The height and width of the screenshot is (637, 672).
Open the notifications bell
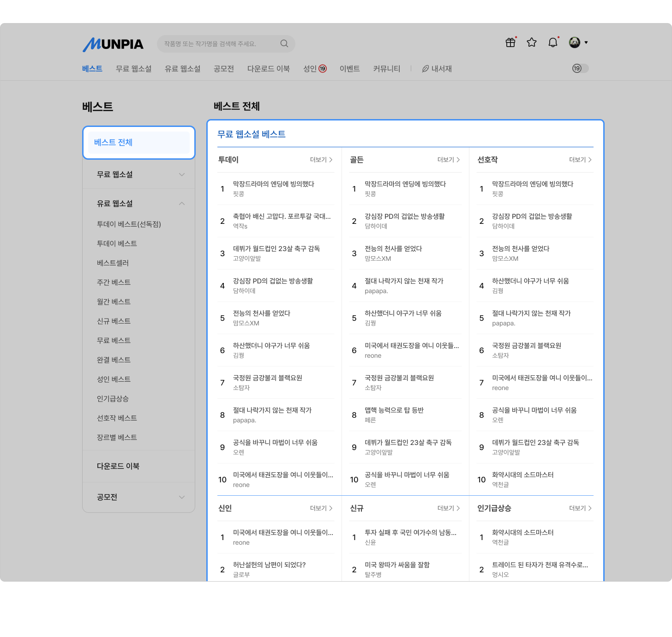click(553, 42)
